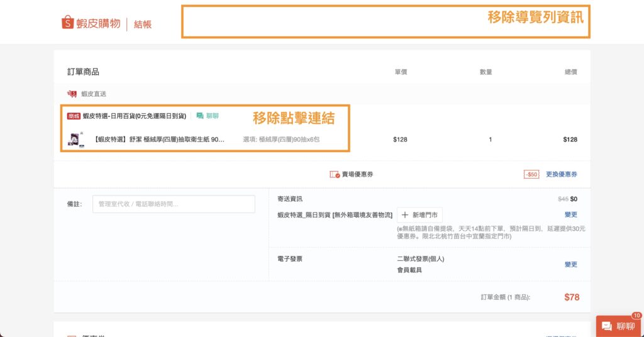Click the plus icon in 新增門市
644x337 pixels.
pyautogui.click(x=405, y=215)
